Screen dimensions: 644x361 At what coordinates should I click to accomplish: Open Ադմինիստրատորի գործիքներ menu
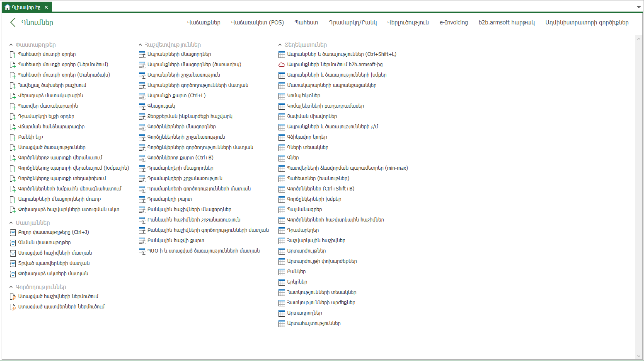[x=587, y=22]
